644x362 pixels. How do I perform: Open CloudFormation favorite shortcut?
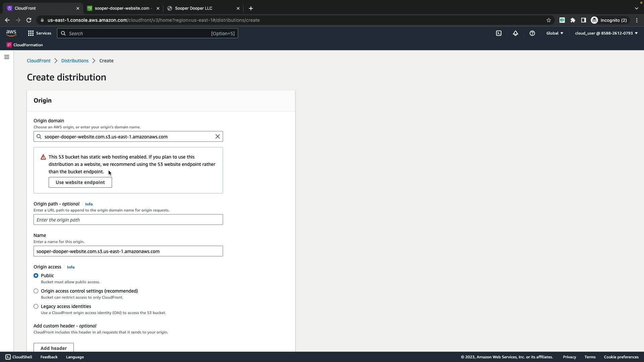[25, 45]
